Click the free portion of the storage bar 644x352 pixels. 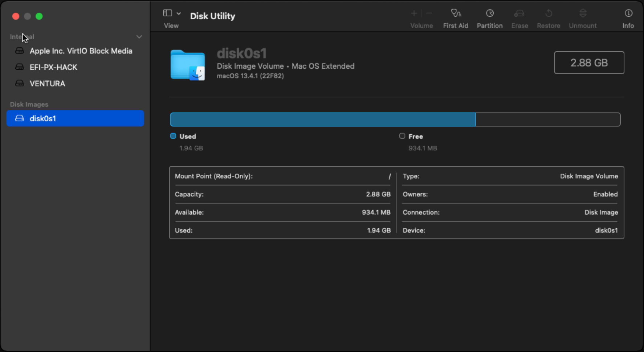pyautogui.click(x=548, y=120)
